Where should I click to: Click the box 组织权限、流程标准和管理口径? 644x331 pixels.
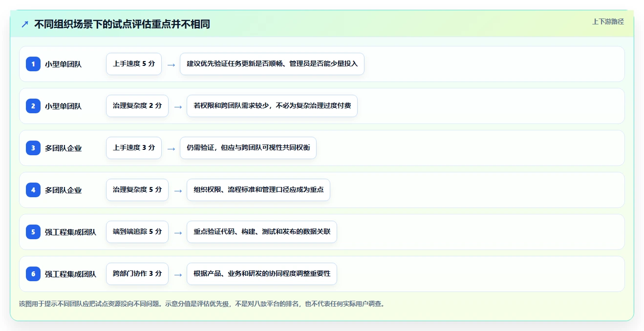pos(258,190)
